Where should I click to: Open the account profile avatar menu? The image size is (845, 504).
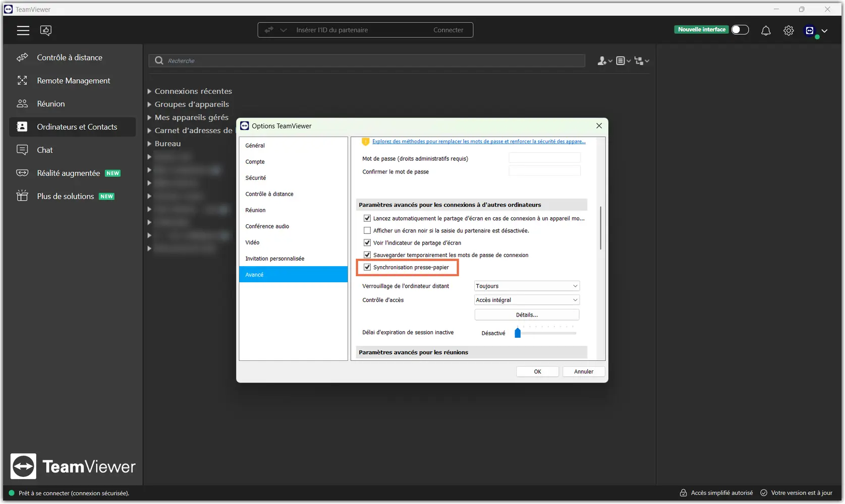810,31
